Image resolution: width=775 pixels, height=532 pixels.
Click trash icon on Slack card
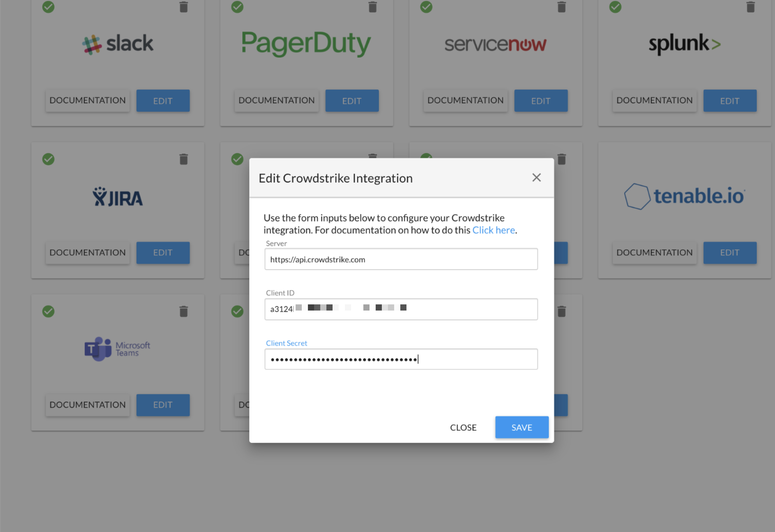[184, 7]
